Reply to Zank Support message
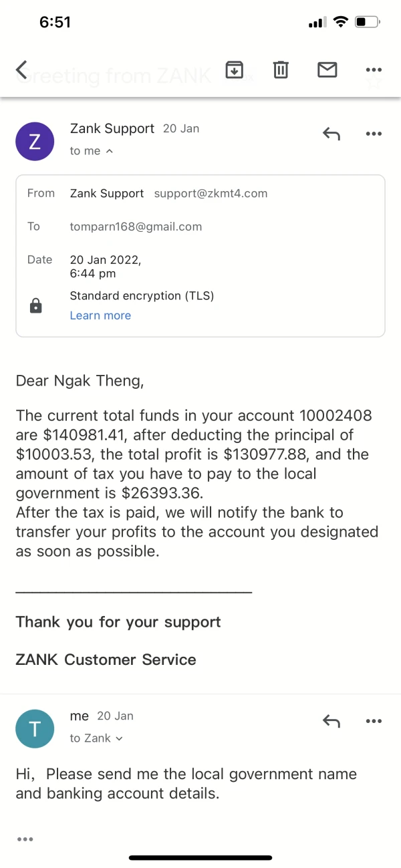The height and width of the screenshot is (868, 401). pyautogui.click(x=331, y=134)
